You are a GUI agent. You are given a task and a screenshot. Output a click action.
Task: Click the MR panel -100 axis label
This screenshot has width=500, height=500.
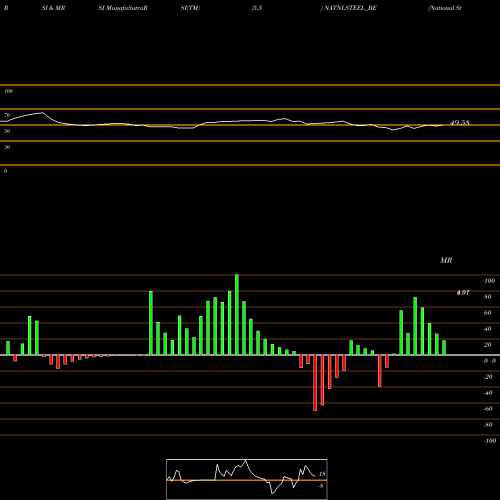click(x=490, y=441)
